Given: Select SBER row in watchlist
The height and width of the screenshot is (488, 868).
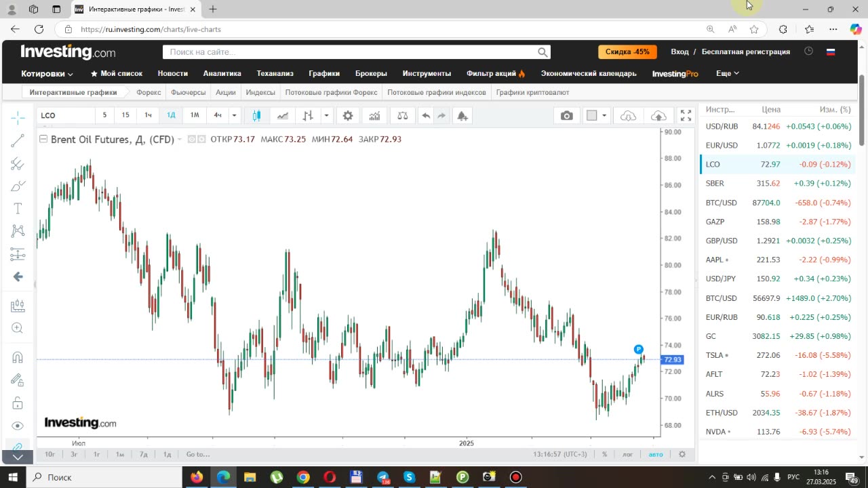Looking at the screenshot, I should tap(777, 184).
